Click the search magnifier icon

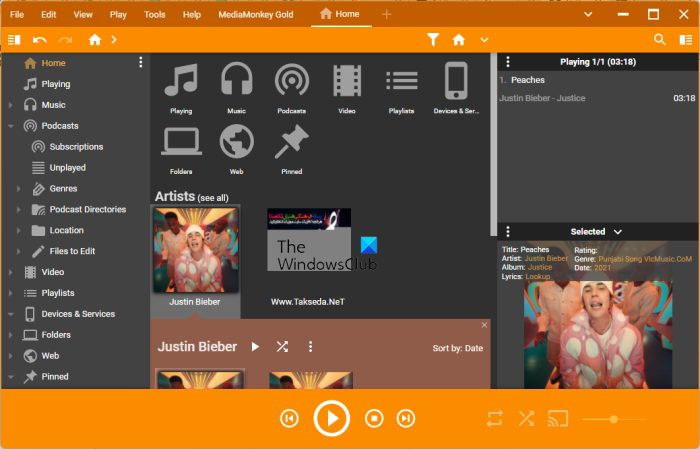click(659, 40)
